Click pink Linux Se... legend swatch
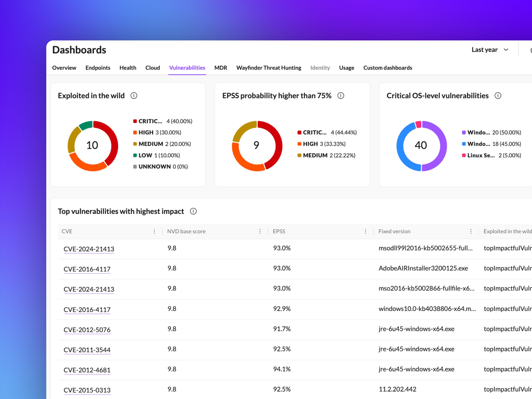 pos(464,155)
